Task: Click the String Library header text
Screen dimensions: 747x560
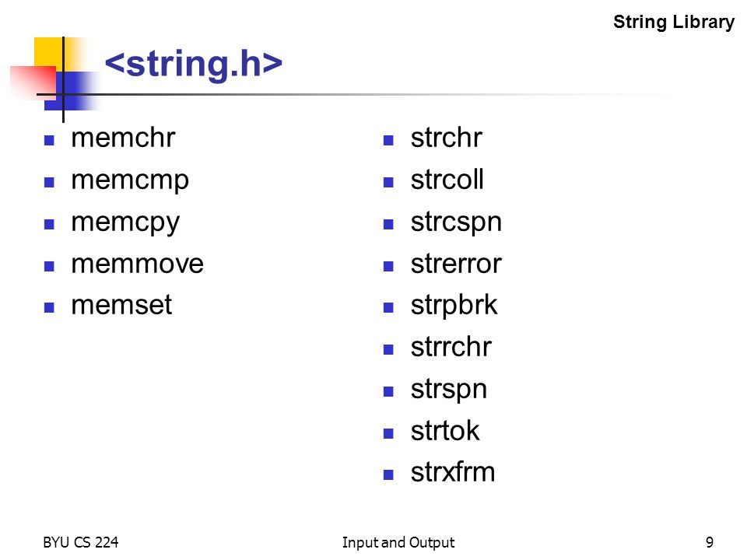Action: pyautogui.click(x=674, y=22)
